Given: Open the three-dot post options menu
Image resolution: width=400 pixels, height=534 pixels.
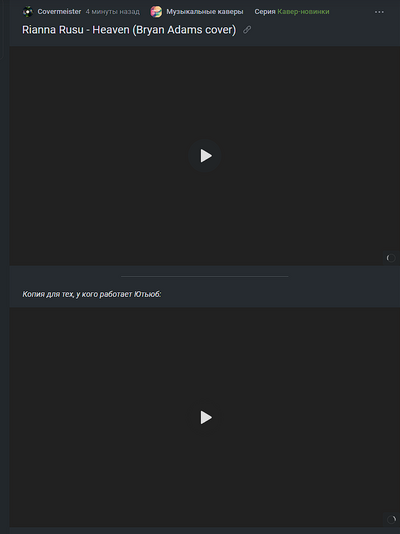Looking at the screenshot, I should coord(379,12).
